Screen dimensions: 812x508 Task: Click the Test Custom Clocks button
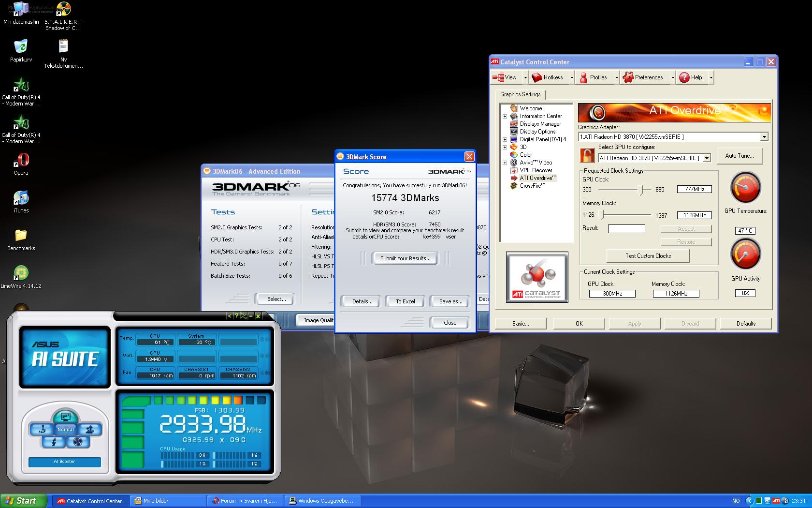point(648,256)
